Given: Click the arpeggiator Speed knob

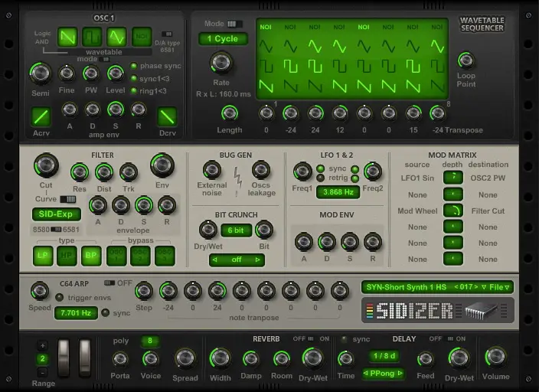Looking at the screenshot, I should pyautogui.click(x=40, y=291).
